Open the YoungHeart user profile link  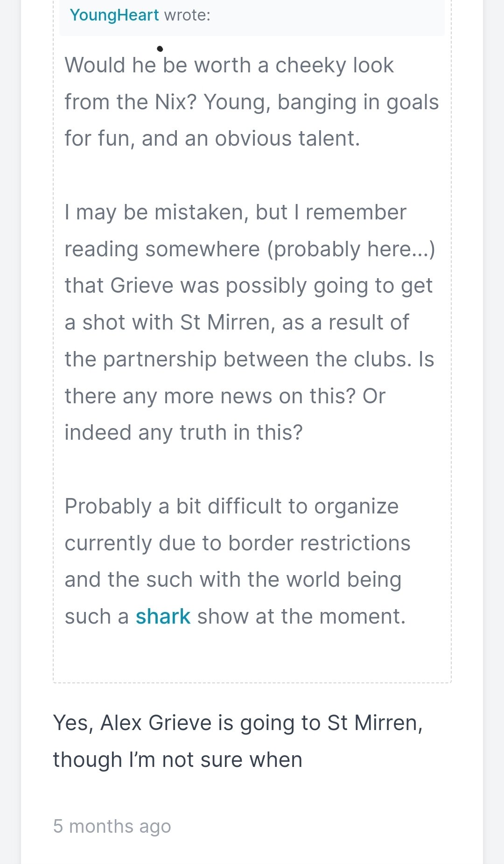click(x=114, y=15)
